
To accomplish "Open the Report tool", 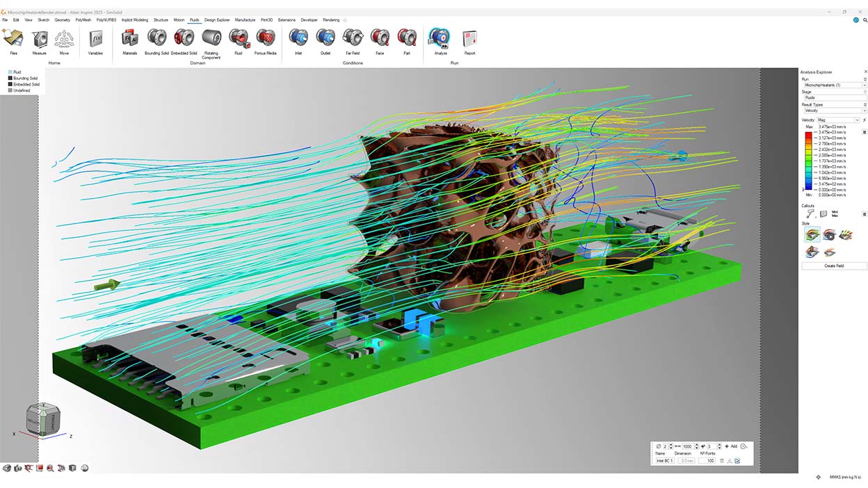I will [469, 38].
